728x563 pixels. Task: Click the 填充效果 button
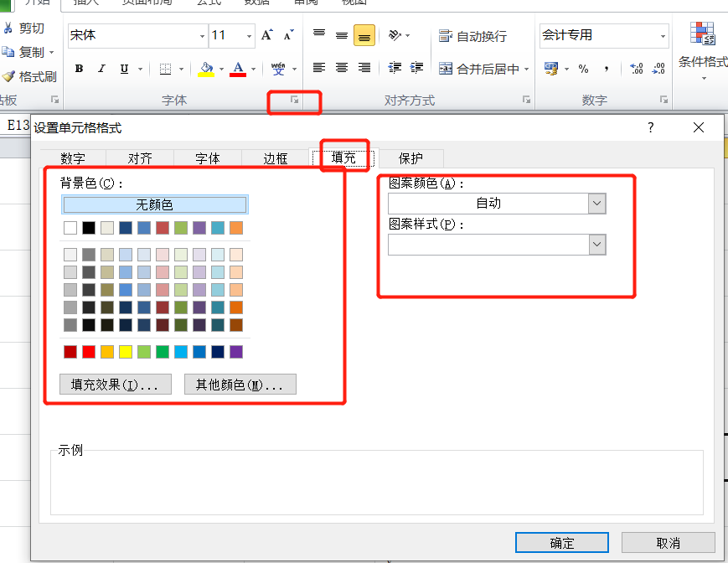click(116, 385)
